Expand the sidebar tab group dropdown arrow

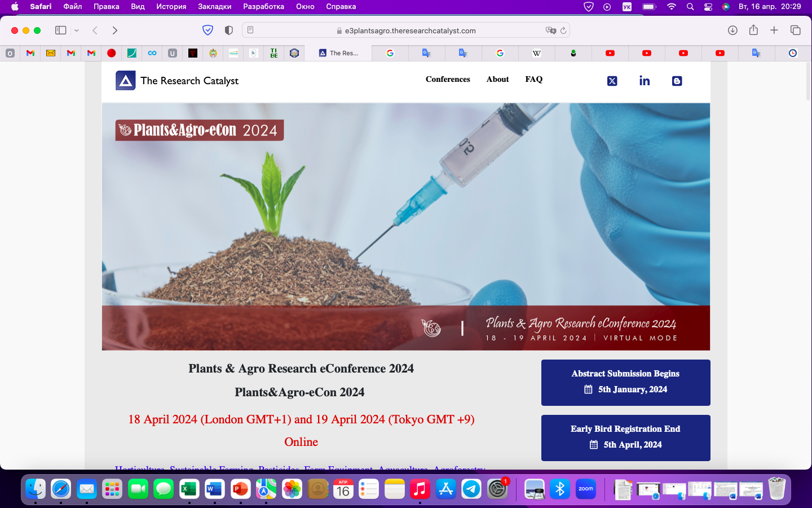coord(77,30)
